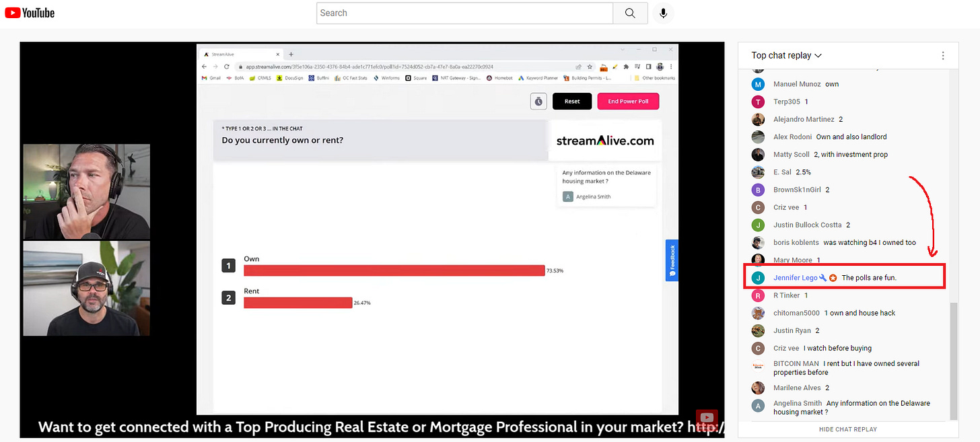Click the option number 2 badge
This screenshot has height=442, width=980.
click(229, 297)
